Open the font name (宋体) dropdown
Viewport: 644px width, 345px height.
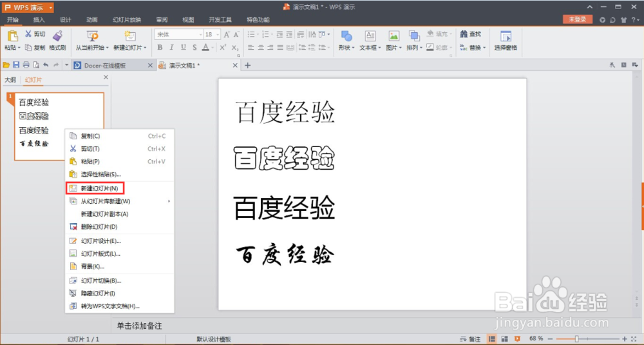(200, 35)
